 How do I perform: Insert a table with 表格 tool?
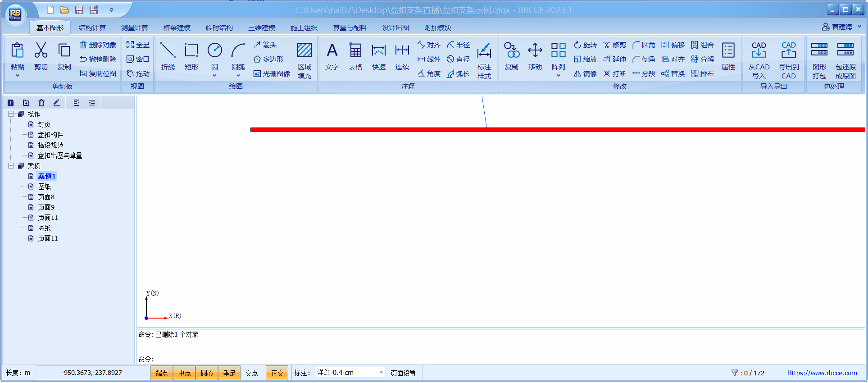coord(355,56)
